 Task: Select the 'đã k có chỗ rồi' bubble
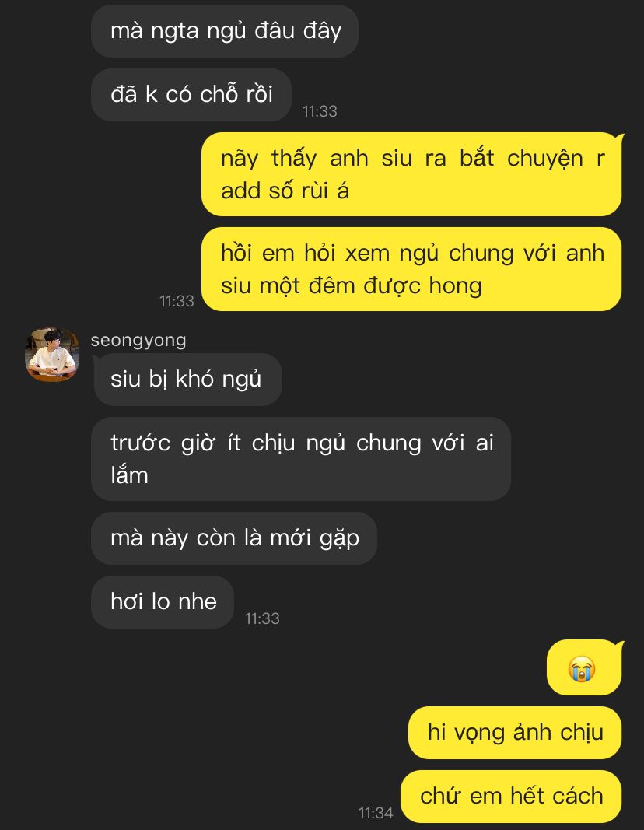point(191,95)
